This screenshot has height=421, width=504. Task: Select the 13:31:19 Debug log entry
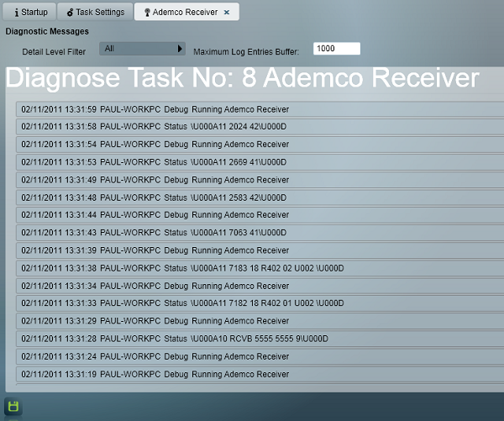[260, 374]
